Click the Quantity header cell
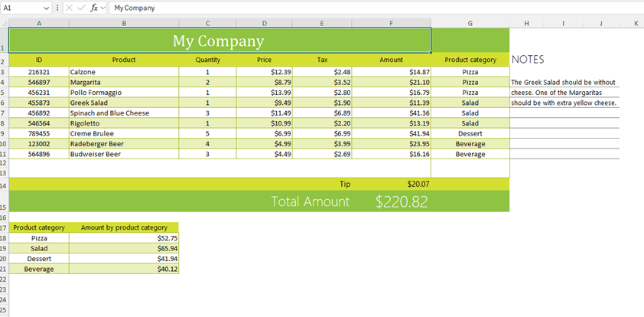The width and height of the screenshot is (644, 317). pyautogui.click(x=208, y=60)
